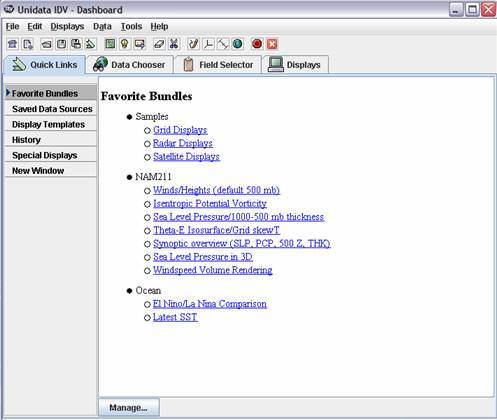Switch to the Field Selector tab
Viewport: 497px width, 420px height.
click(x=218, y=65)
